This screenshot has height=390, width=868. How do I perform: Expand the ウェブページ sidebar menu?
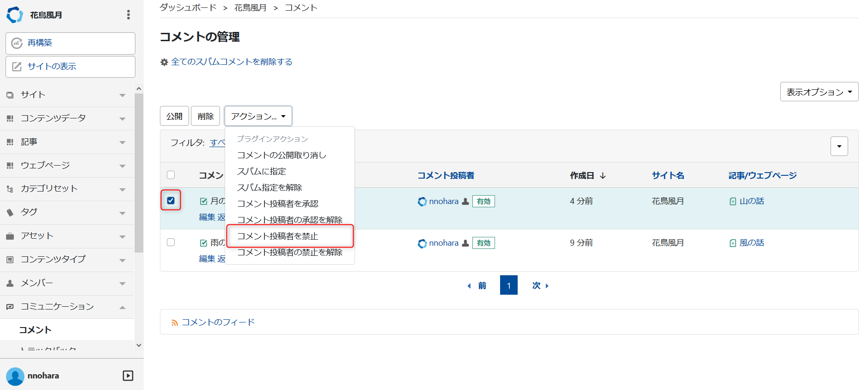(122, 166)
